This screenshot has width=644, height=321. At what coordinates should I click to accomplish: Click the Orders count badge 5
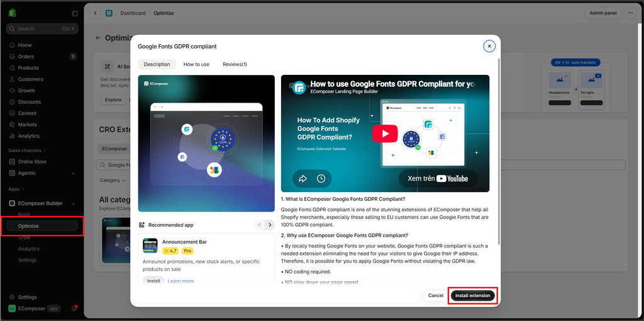pos(73,56)
